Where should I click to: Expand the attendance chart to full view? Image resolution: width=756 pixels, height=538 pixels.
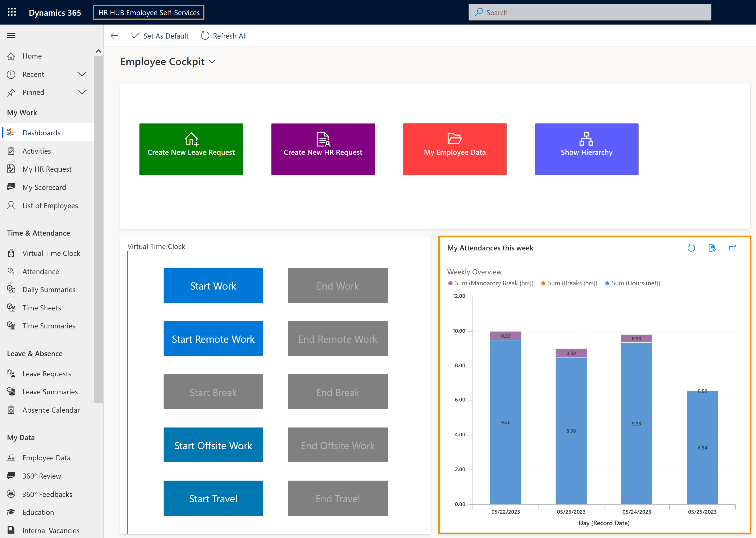[x=733, y=248]
